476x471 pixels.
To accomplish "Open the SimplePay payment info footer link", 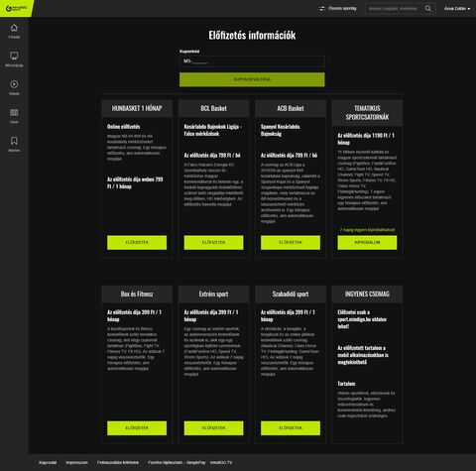I will point(177,463).
